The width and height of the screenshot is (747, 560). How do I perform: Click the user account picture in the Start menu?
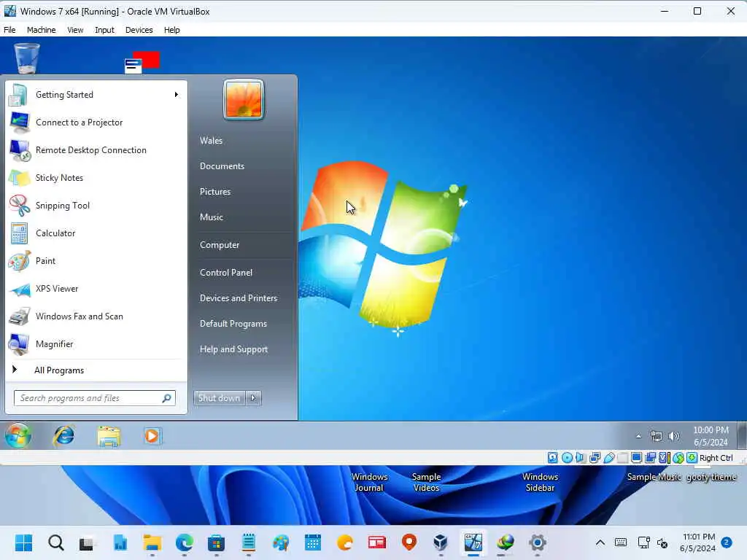(244, 99)
